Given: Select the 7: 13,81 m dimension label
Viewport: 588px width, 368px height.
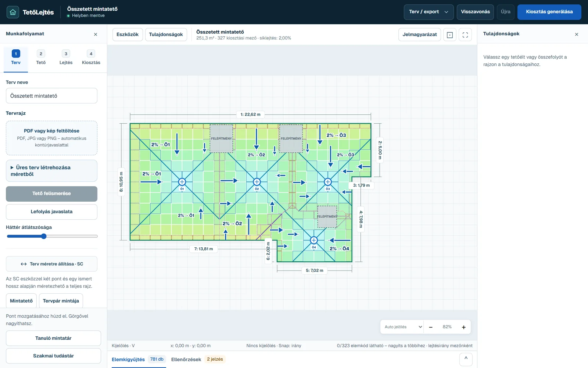Looking at the screenshot, I should 204,249.
